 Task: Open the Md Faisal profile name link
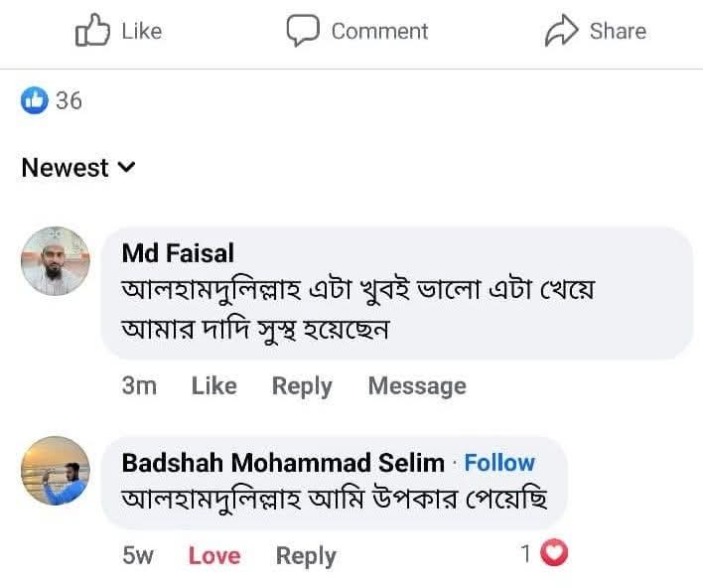pyautogui.click(x=178, y=253)
